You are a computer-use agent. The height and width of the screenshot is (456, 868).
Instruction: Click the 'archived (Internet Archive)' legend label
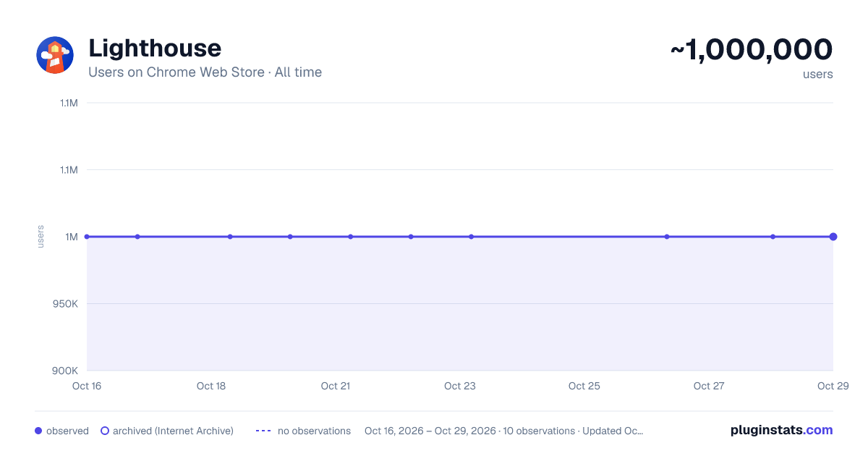click(173, 431)
